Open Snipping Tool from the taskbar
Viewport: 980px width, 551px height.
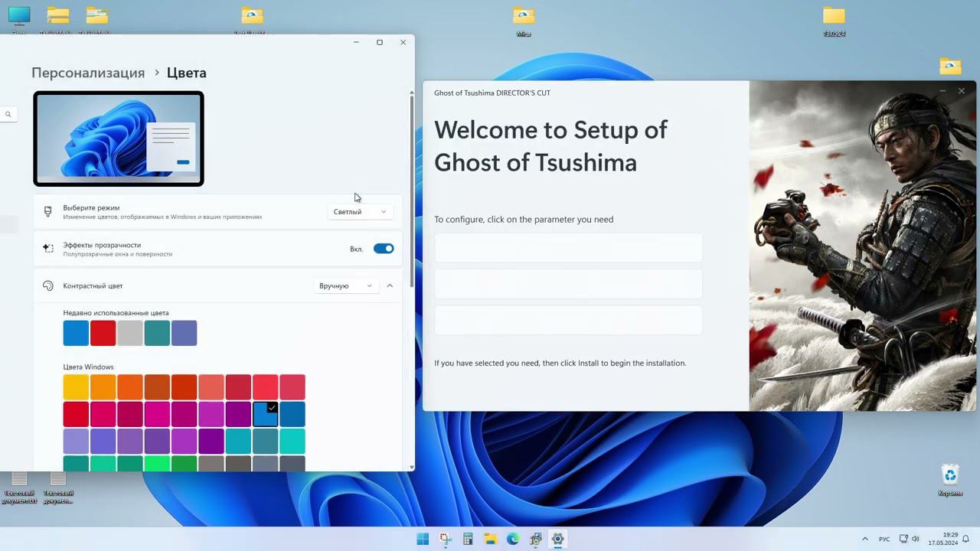(446, 539)
